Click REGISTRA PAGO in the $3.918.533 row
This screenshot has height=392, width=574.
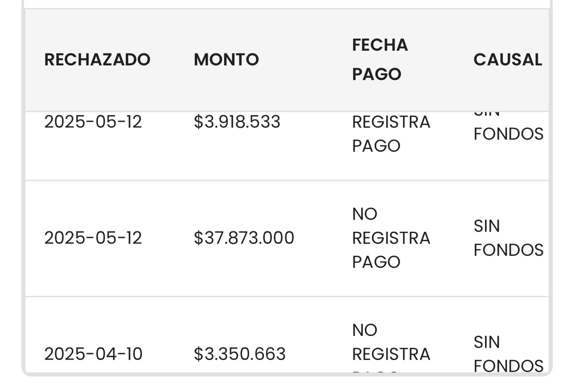pos(391,134)
